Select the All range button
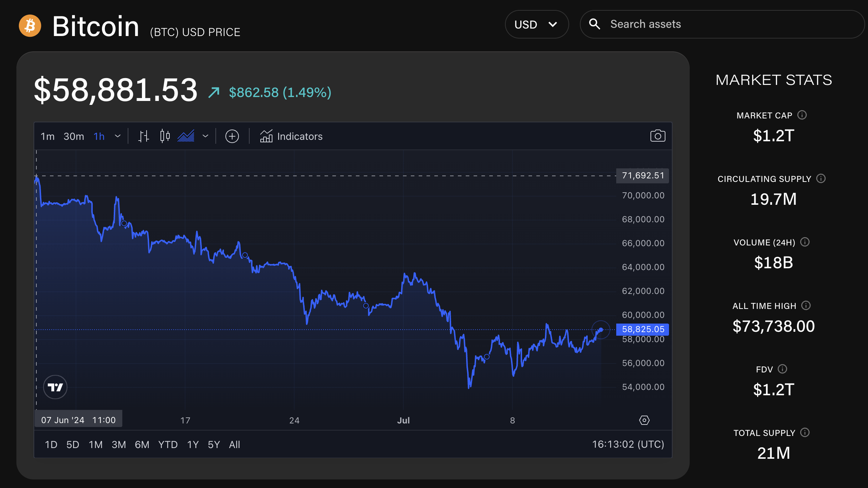Viewport: 868px width, 488px height. tap(234, 444)
